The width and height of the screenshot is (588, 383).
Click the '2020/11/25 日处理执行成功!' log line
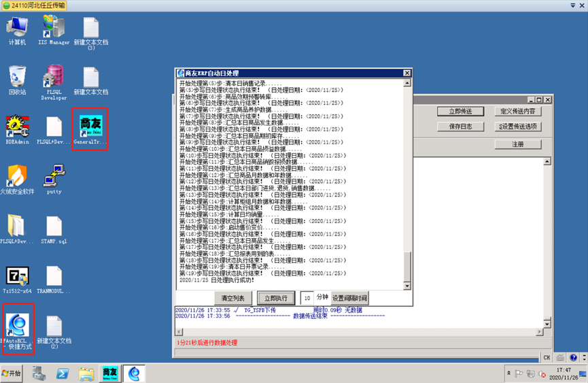217,280
